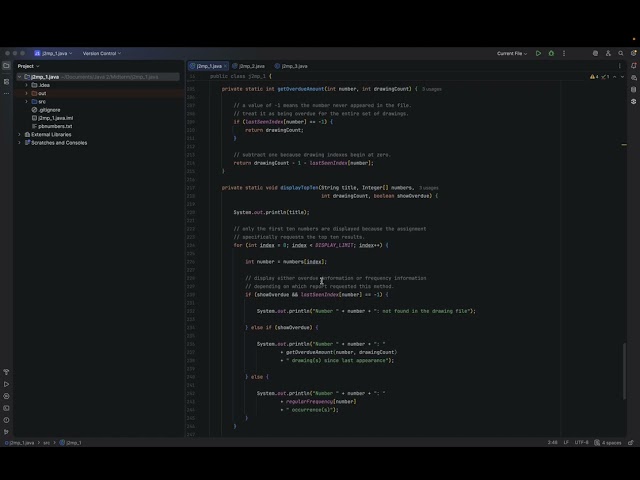The height and width of the screenshot is (480, 640).
Task: Close the j2mp_1.java editor tab
Action: click(x=225, y=66)
